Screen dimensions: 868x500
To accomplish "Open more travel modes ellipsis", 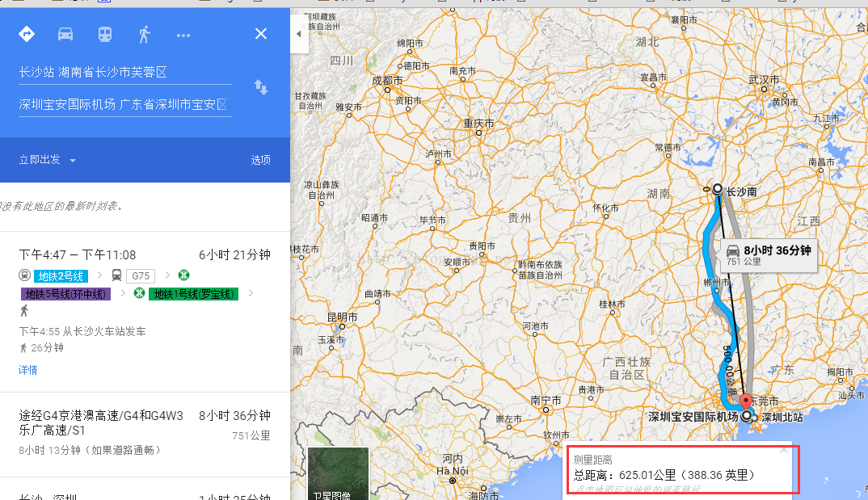I will [x=183, y=36].
